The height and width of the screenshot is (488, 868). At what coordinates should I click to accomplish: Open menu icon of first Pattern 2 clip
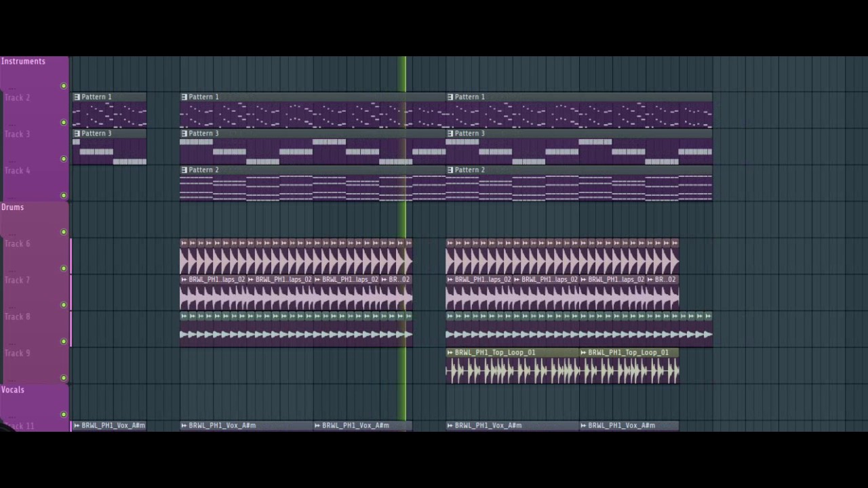point(184,170)
